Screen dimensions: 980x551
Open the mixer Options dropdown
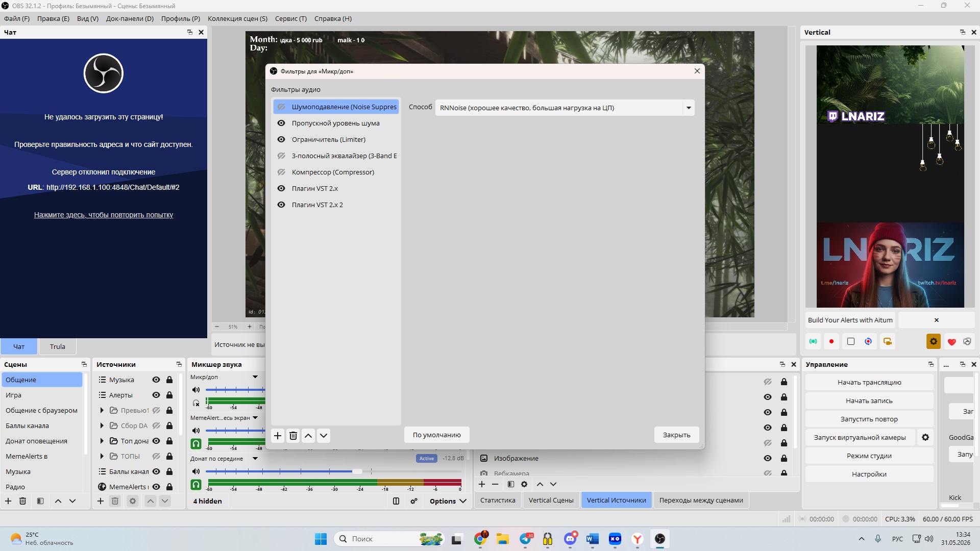point(448,501)
